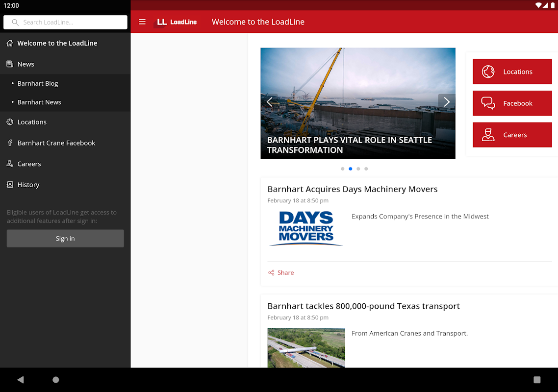
Task: Open the Locations globe icon in the sidebar
Action: point(10,122)
